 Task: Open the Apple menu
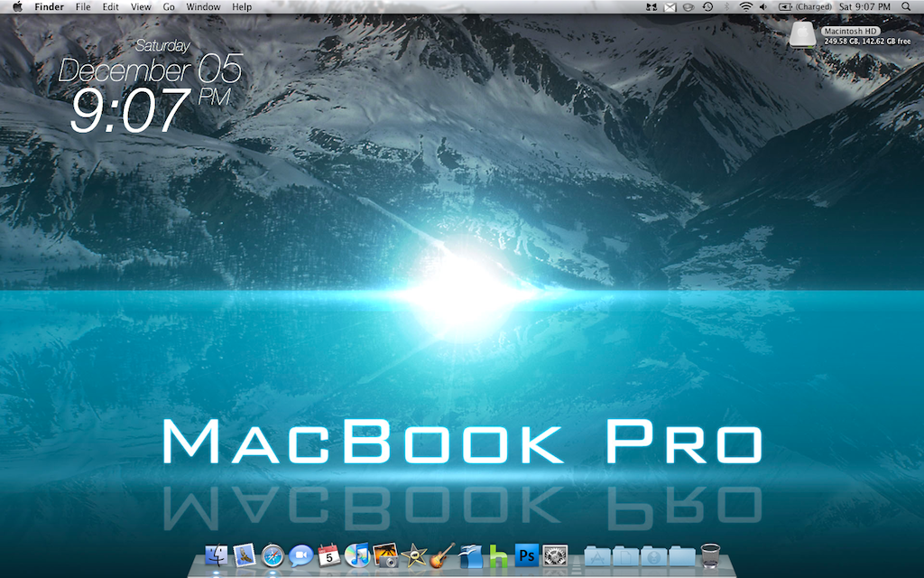tap(18, 7)
